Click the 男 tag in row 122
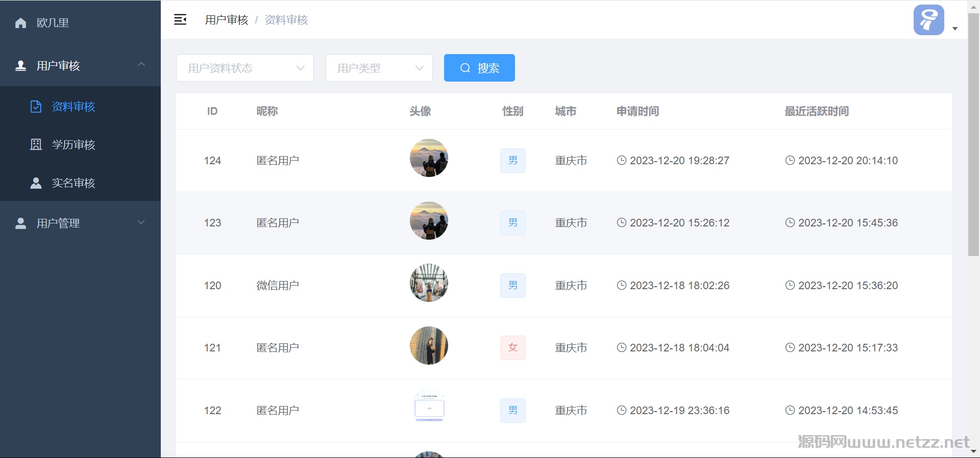Viewport: 980px width, 458px height. [513, 411]
